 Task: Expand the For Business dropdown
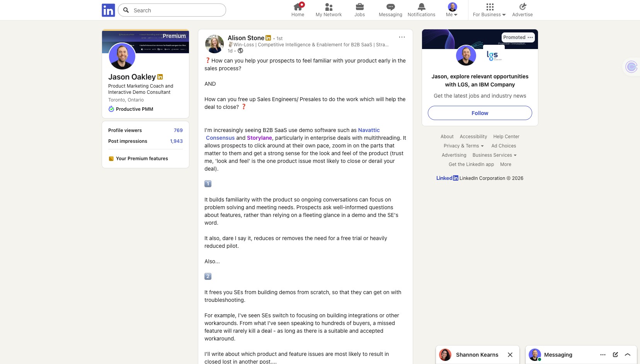click(x=489, y=10)
